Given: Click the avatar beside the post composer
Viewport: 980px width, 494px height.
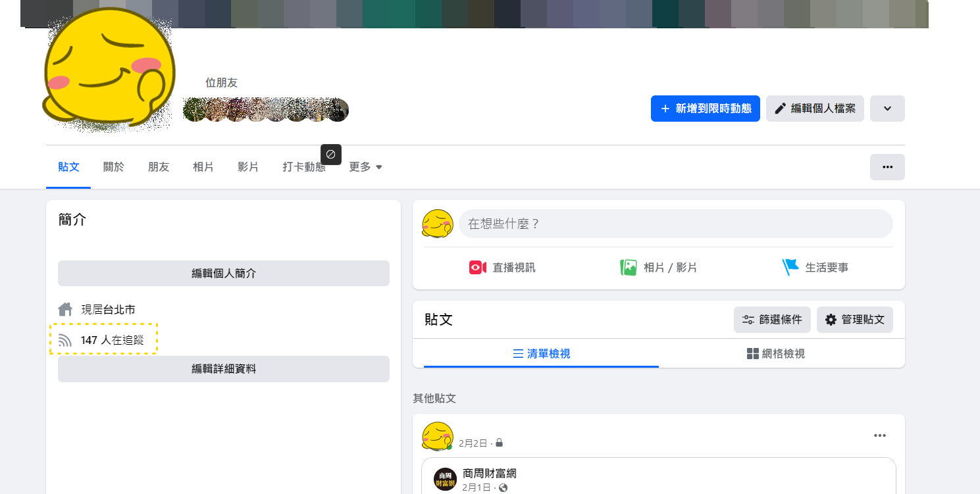Looking at the screenshot, I should (x=438, y=224).
